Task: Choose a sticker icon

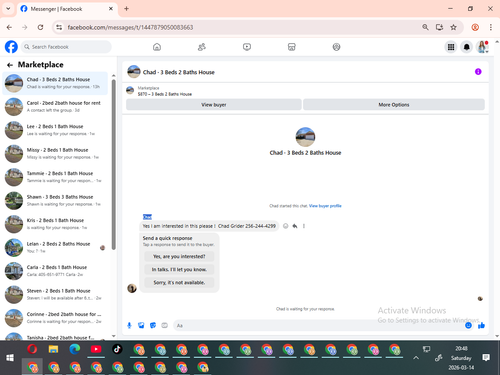Action: point(153,325)
